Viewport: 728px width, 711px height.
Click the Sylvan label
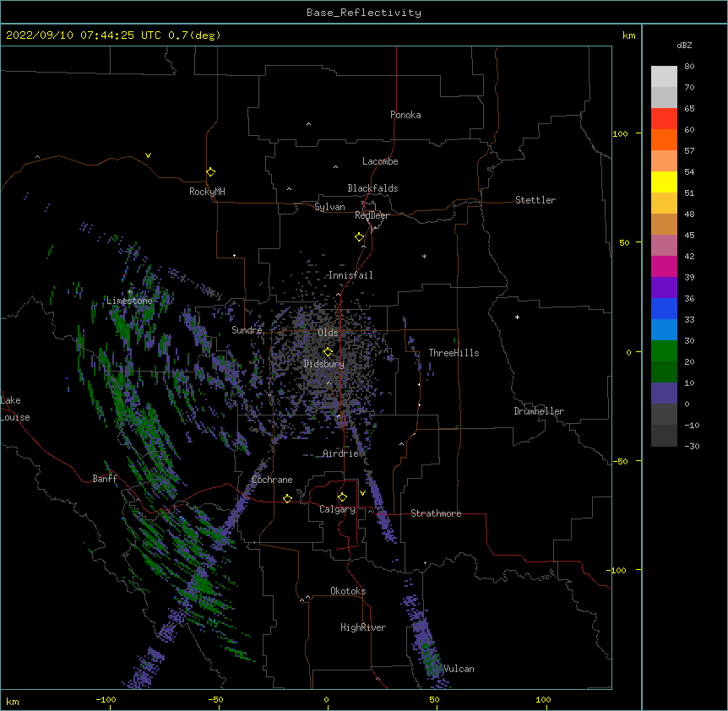pos(329,207)
